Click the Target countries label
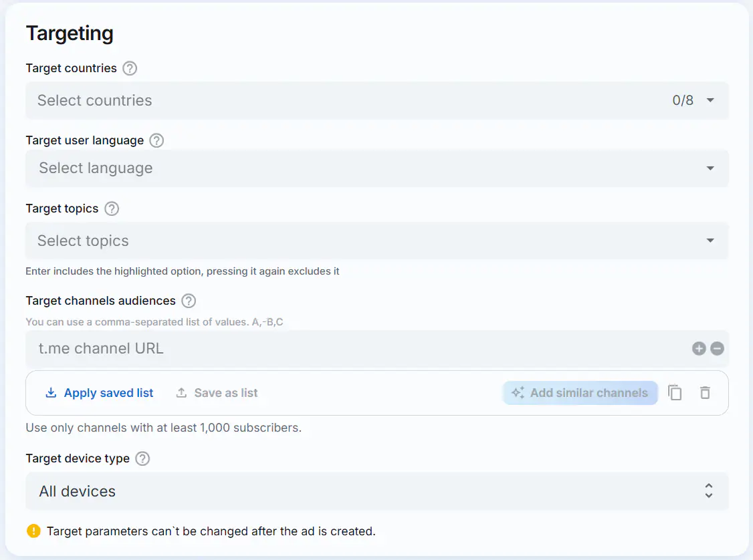Screen dimensions: 753x560 71,68
